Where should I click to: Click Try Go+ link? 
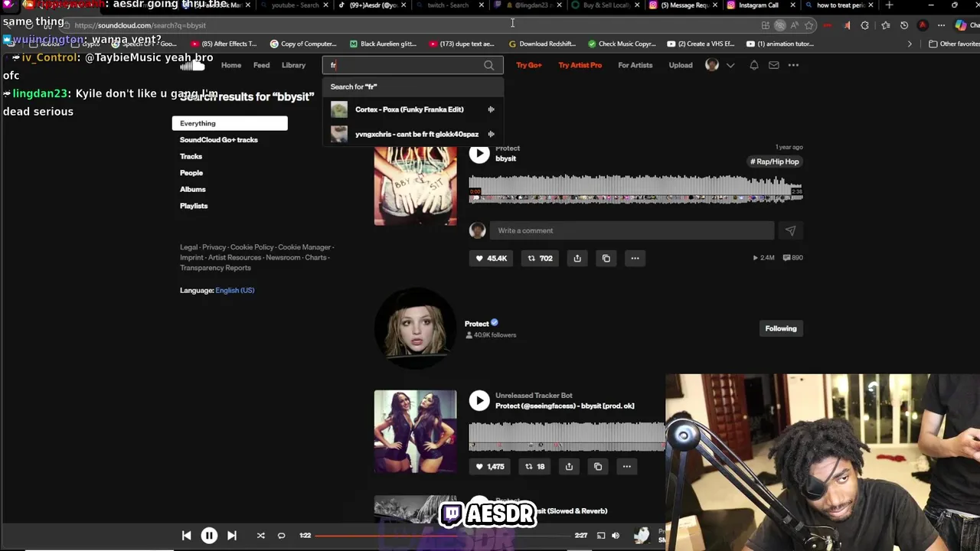[529, 65]
